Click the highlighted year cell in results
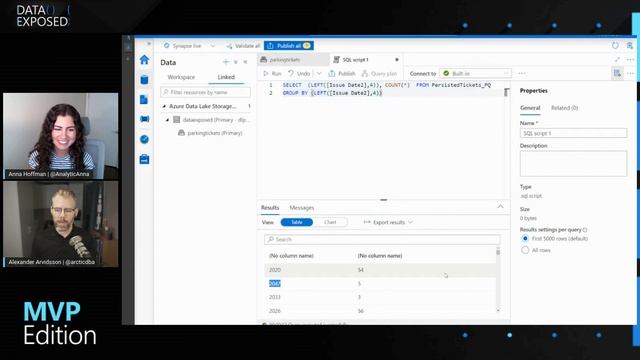The image size is (640, 360). click(275, 283)
